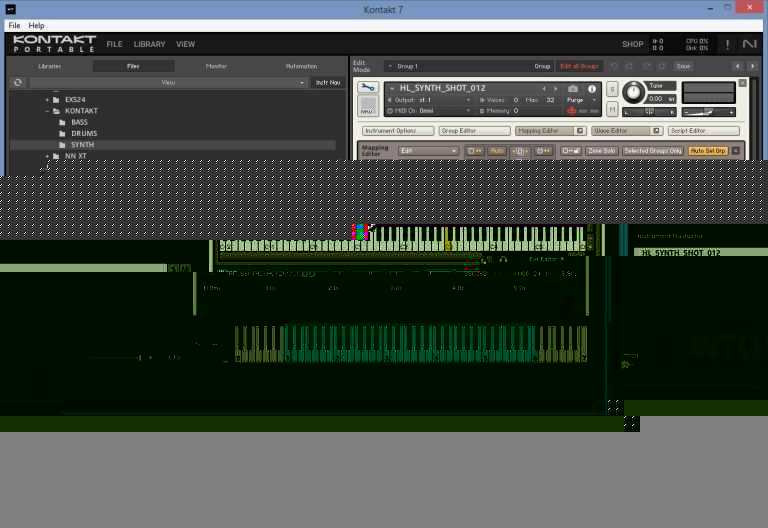The image size is (768, 528).
Task: Collapse the KONTAKT folder tree node
Action: click(x=47, y=111)
